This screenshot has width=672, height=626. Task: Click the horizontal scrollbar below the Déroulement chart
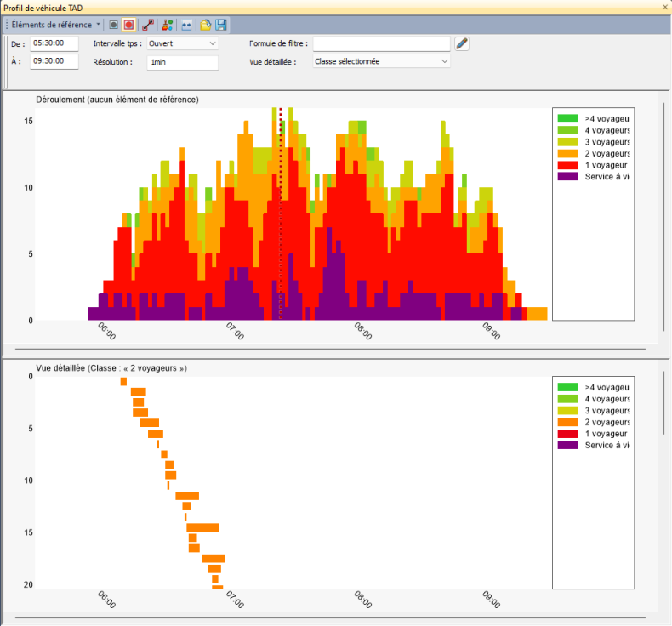pos(330,350)
